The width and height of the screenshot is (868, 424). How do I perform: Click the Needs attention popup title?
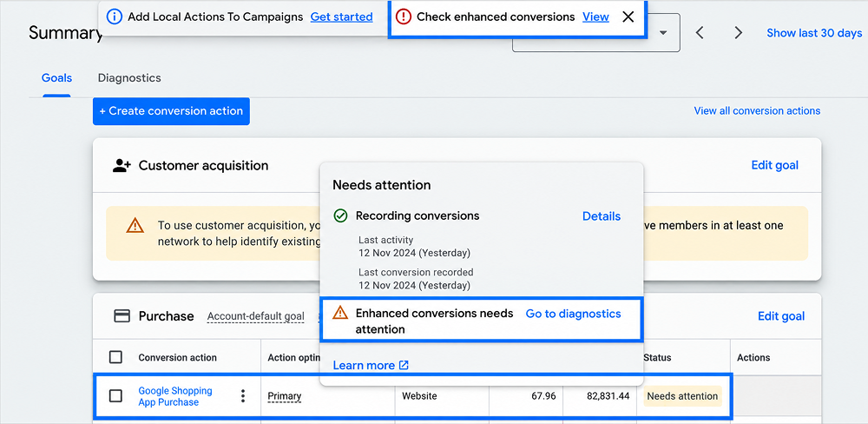381,185
